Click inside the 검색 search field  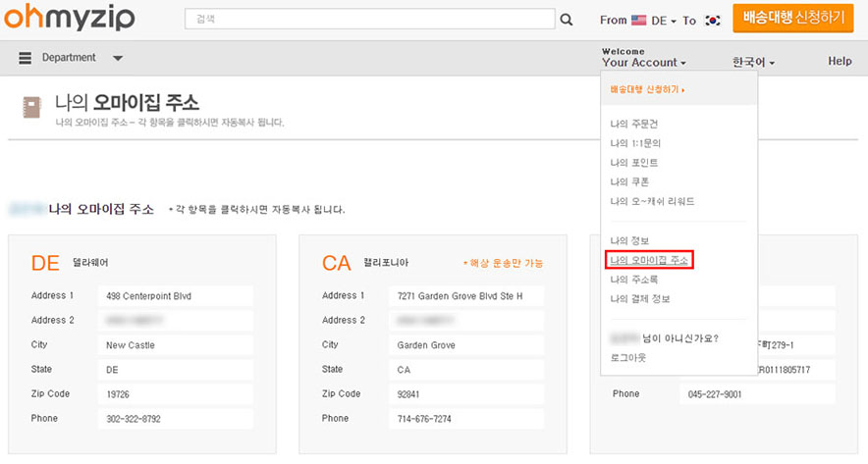coord(368,20)
